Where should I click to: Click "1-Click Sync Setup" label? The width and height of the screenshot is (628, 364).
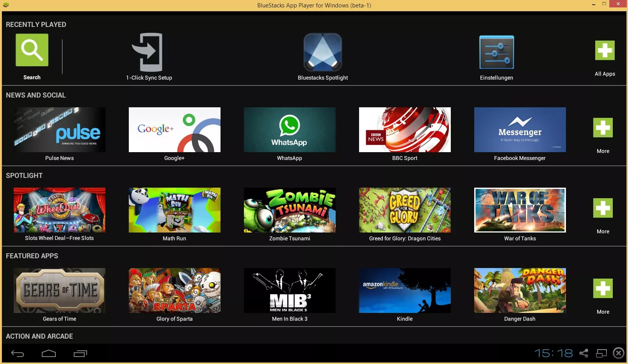[149, 78]
